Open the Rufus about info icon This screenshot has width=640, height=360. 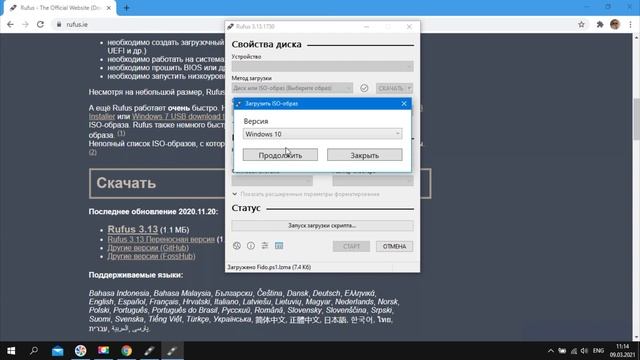(x=251, y=246)
